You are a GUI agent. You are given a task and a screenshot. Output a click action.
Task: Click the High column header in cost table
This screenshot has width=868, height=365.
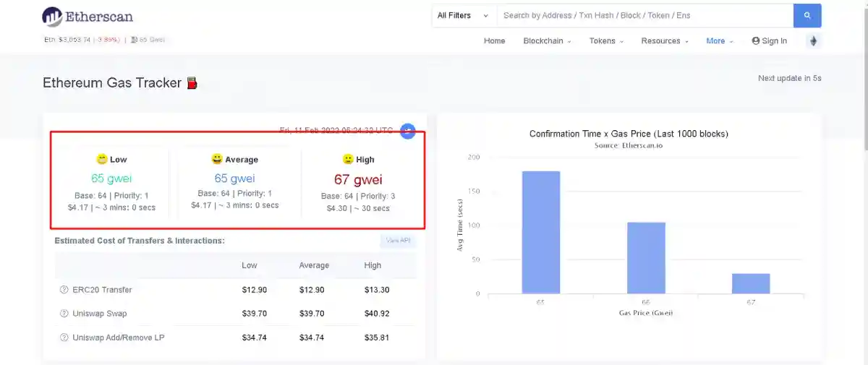tap(373, 265)
